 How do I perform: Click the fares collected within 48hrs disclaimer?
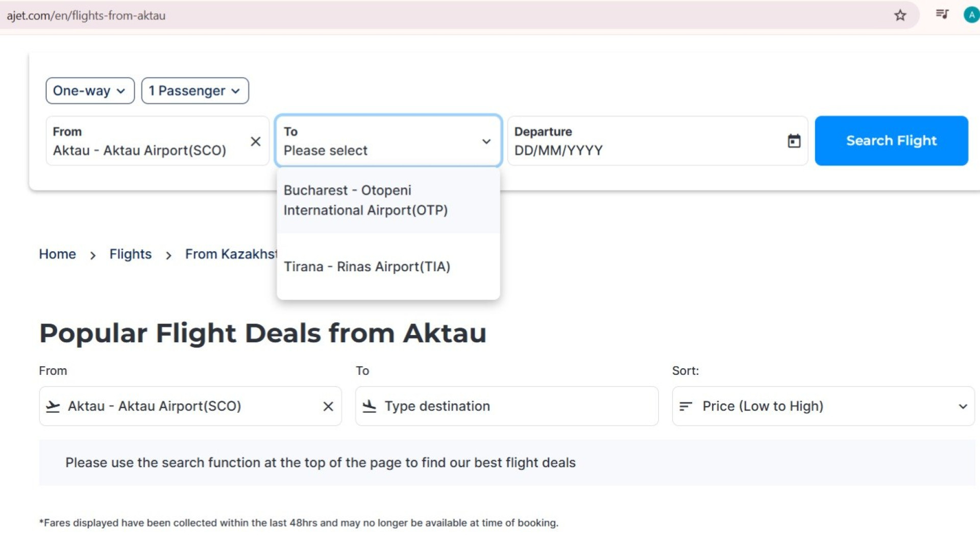tap(299, 523)
